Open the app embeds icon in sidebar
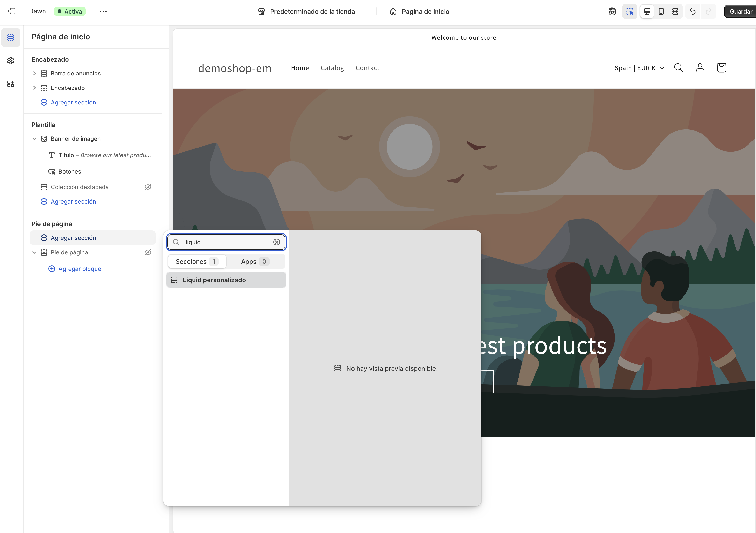 click(11, 84)
